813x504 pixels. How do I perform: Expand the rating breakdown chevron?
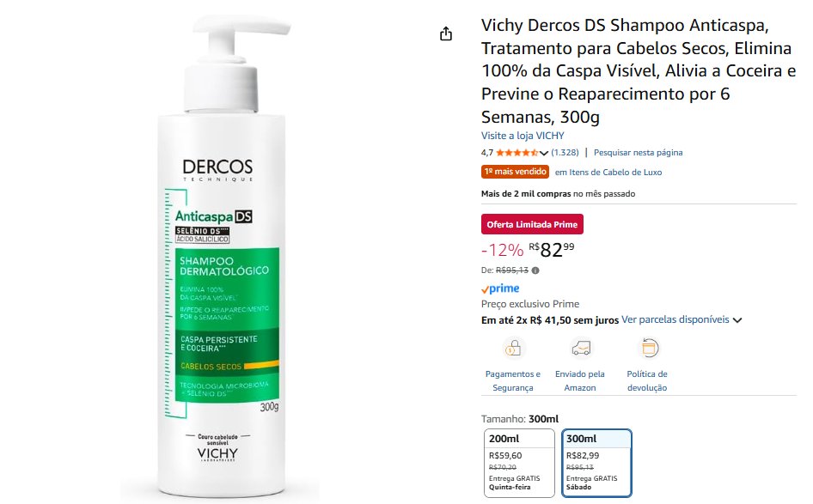pos(543,154)
